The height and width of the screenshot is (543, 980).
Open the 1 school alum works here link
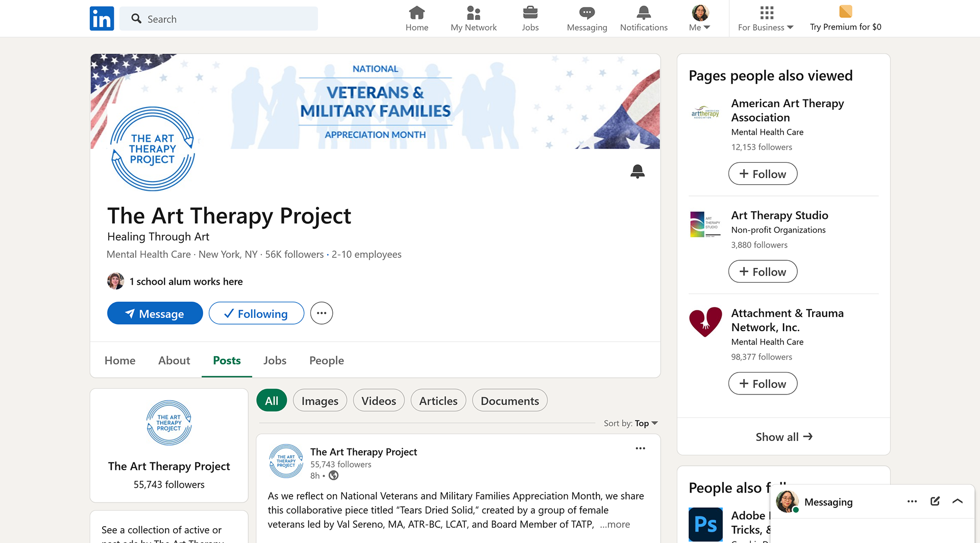pyautogui.click(x=186, y=281)
